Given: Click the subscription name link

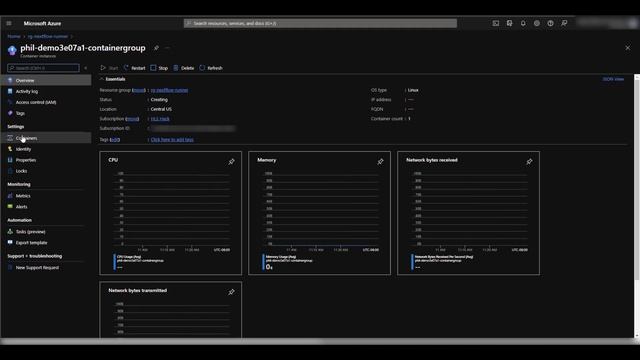Looking at the screenshot, I should point(160,119).
